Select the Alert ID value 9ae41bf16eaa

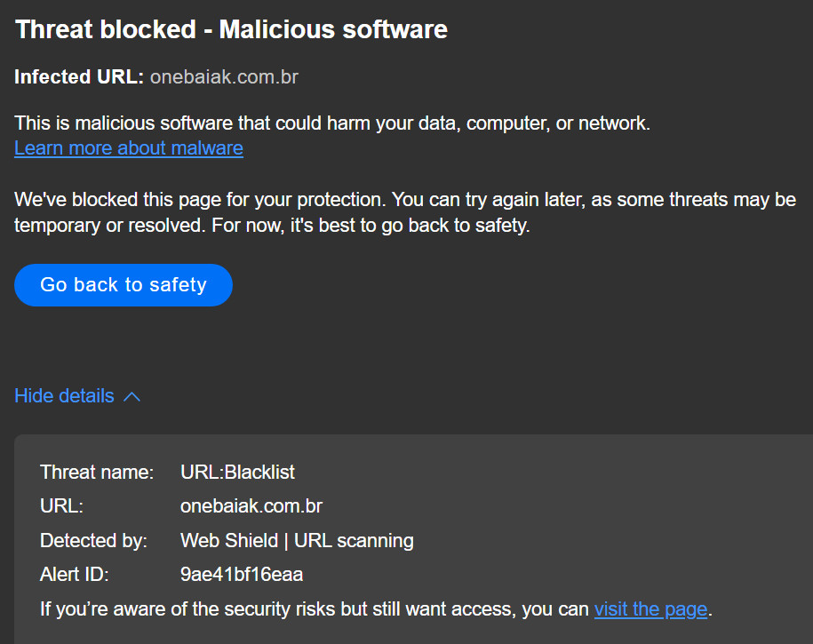coord(242,575)
